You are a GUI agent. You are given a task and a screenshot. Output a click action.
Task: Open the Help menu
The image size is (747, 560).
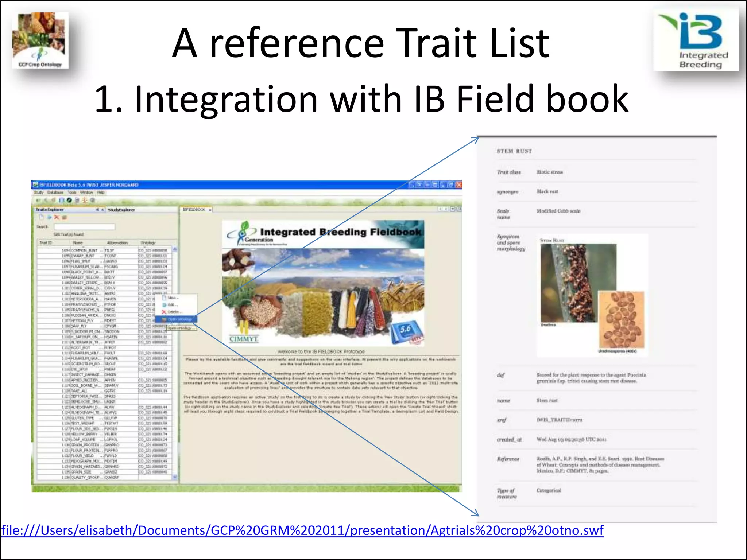(x=101, y=192)
